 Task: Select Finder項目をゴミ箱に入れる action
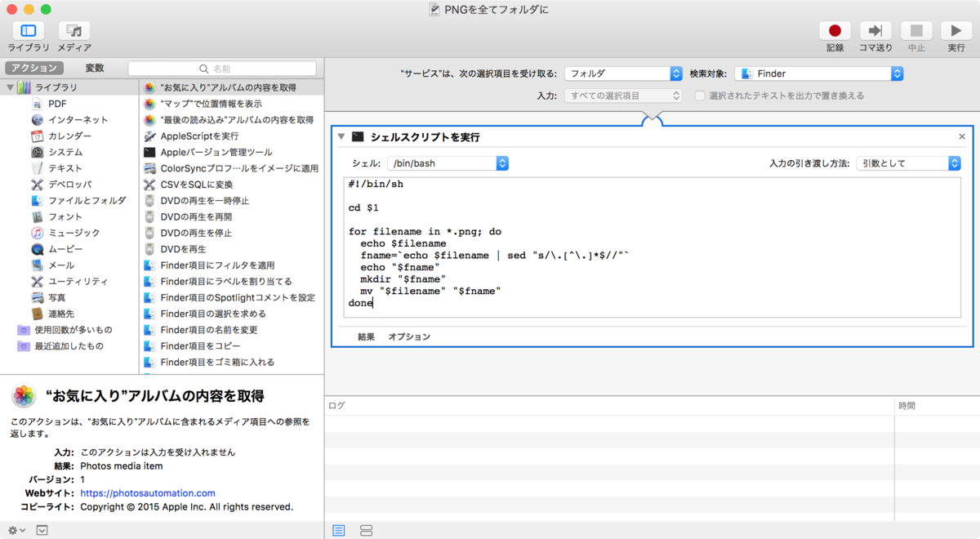(x=231, y=363)
